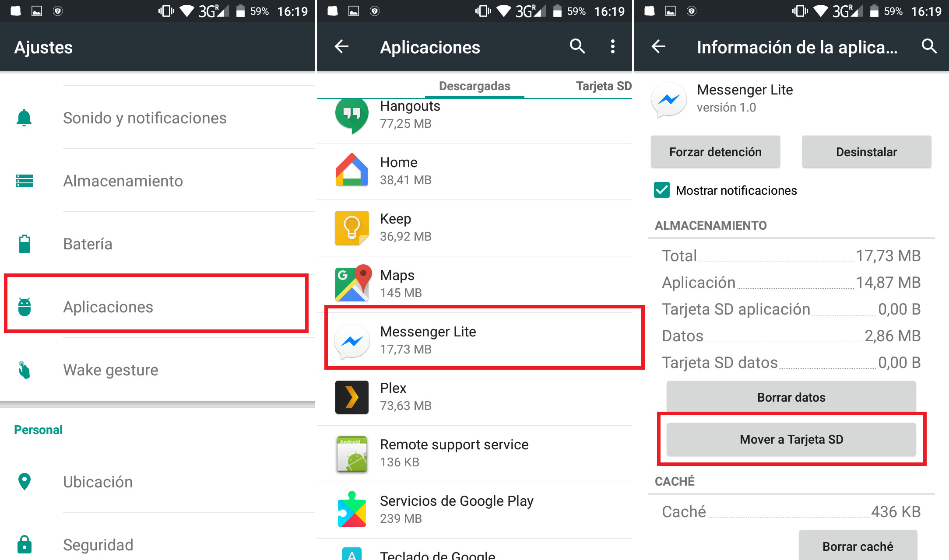Select Remote support service name

point(454,444)
